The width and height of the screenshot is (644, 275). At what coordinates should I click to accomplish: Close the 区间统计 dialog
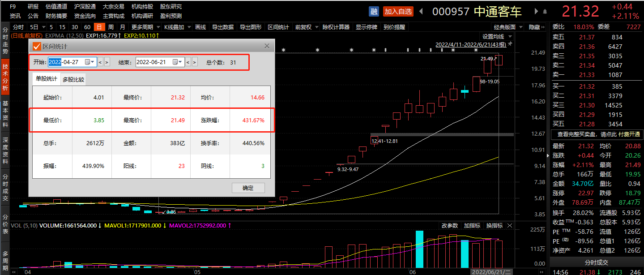point(267,46)
